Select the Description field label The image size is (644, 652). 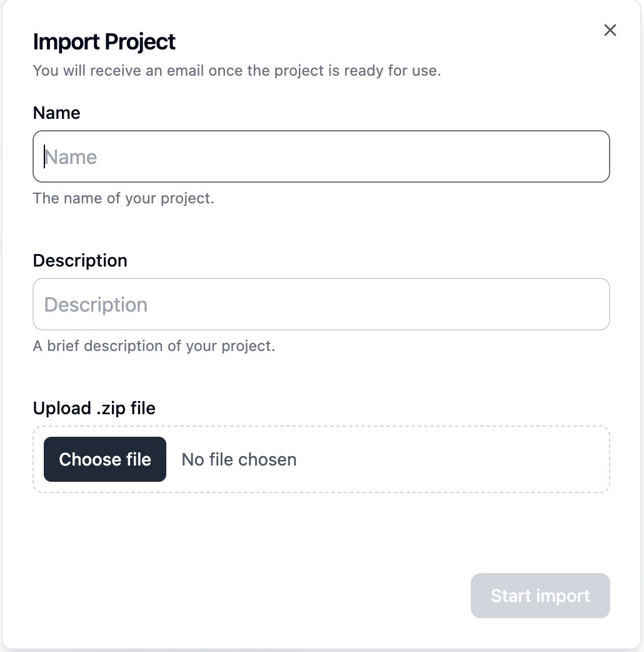(80, 260)
